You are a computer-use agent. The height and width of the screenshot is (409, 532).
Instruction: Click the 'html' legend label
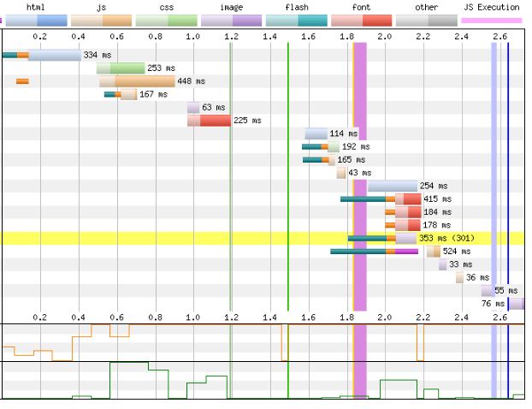[36, 7]
